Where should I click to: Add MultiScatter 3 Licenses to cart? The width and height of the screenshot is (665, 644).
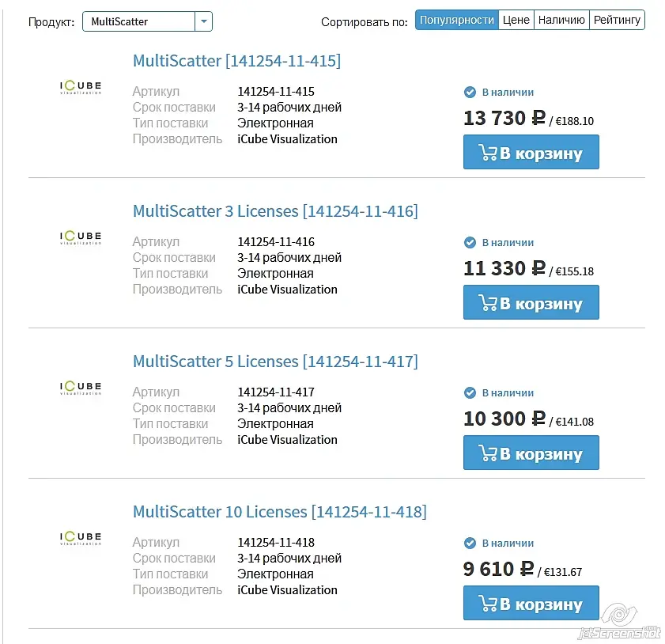pos(531,303)
